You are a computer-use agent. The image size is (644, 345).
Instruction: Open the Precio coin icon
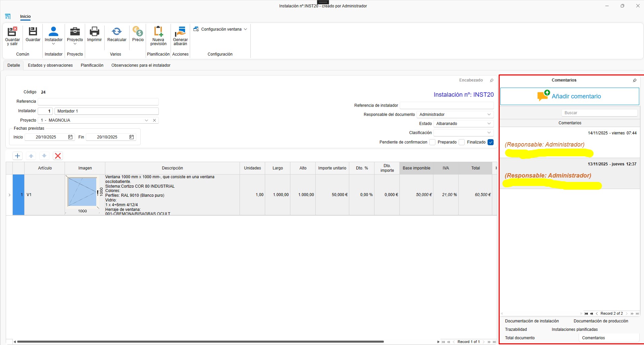coord(138,32)
